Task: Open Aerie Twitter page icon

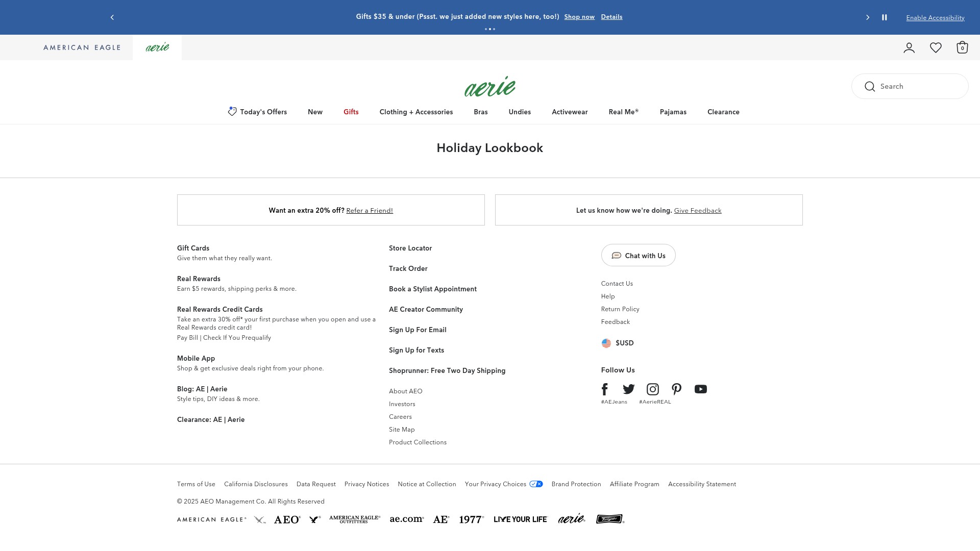Action: [x=629, y=389]
